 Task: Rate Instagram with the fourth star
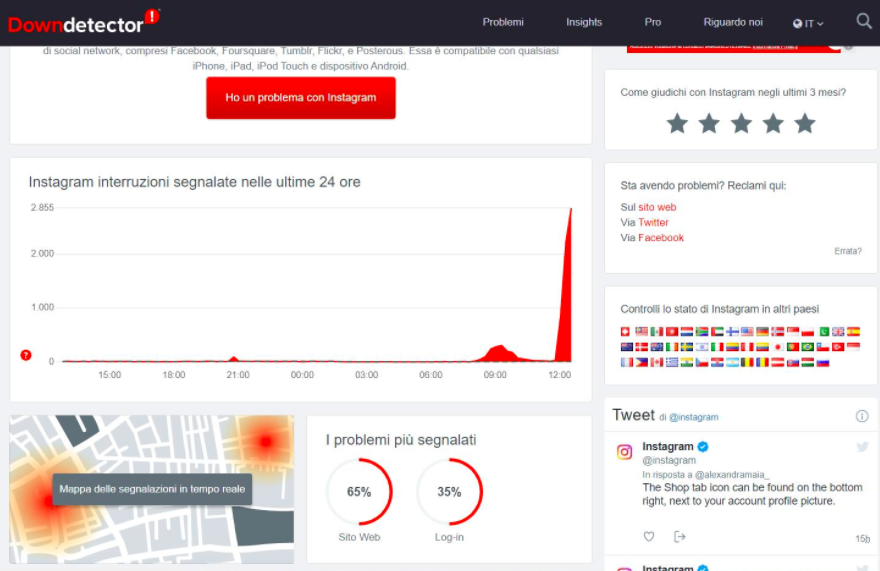point(773,124)
